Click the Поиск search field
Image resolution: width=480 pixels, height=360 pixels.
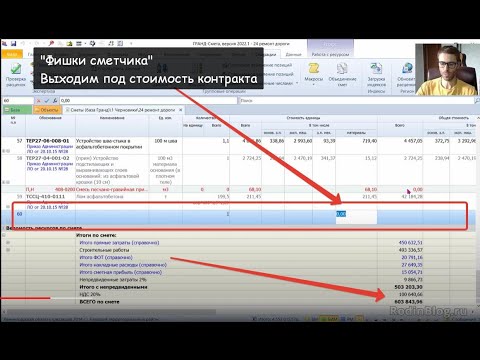tap(356, 100)
